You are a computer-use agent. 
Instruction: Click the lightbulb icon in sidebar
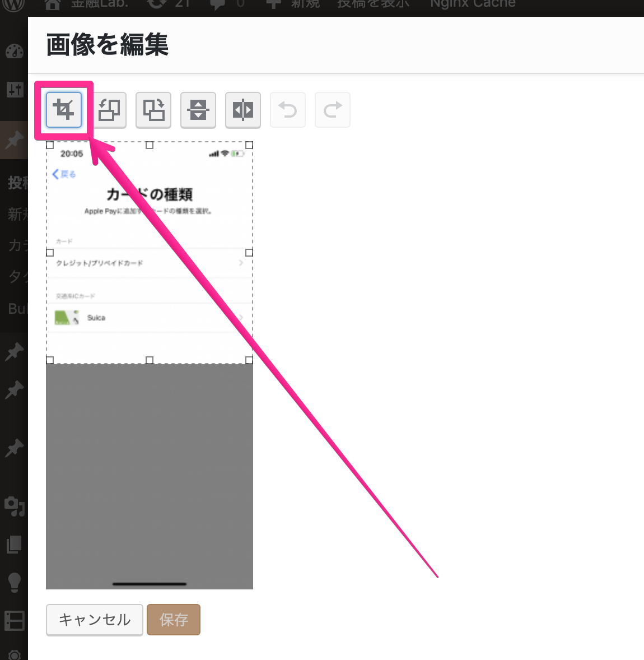tap(14, 583)
